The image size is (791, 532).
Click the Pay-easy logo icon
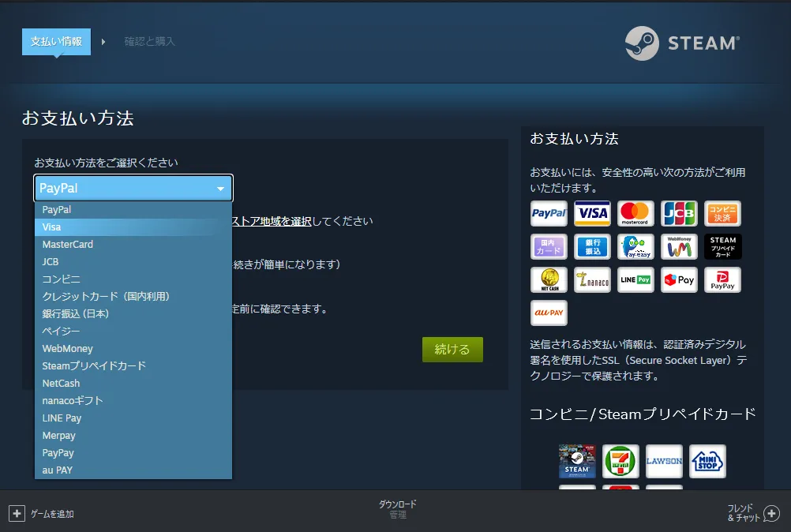tap(635, 246)
